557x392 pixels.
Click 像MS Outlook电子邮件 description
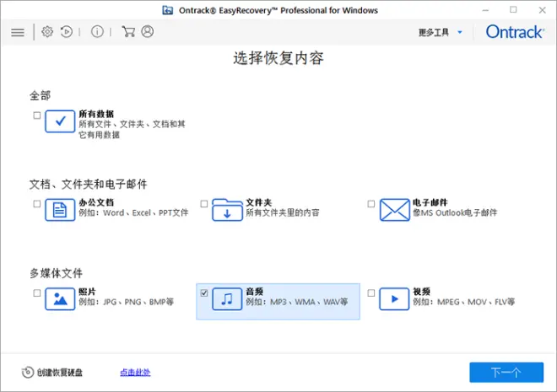[455, 212]
